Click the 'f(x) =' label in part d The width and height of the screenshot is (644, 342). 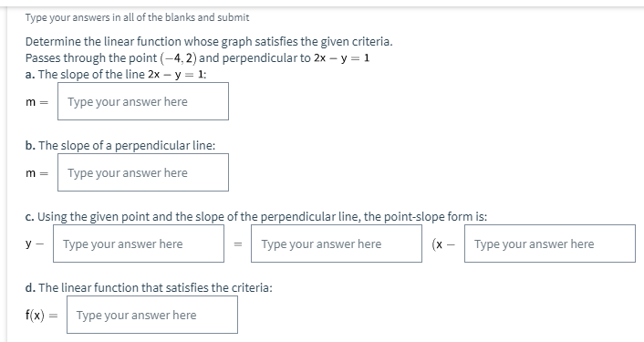[41, 315]
